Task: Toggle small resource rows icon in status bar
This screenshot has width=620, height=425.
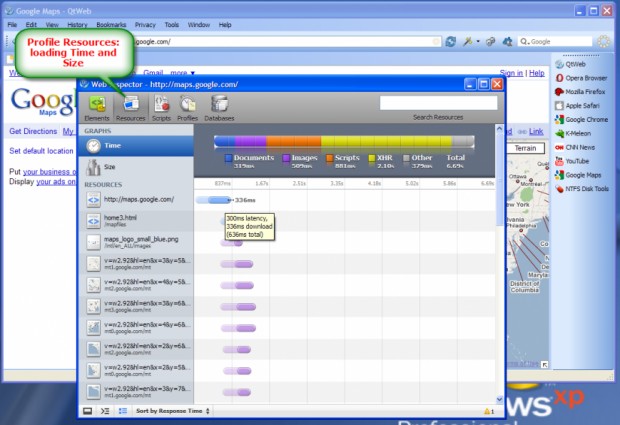Action: pos(123,411)
